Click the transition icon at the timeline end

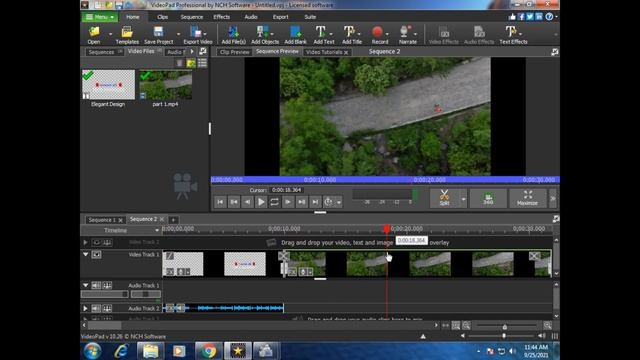pyautogui.click(x=534, y=256)
